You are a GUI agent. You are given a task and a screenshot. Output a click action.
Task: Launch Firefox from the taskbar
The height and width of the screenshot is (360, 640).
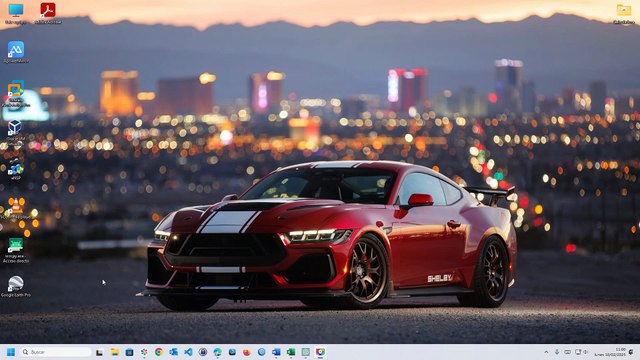(247, 352)
